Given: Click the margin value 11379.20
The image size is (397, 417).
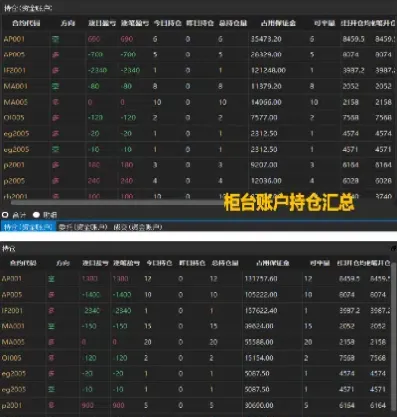Looking at the screenshot, I should coord(266,86).
